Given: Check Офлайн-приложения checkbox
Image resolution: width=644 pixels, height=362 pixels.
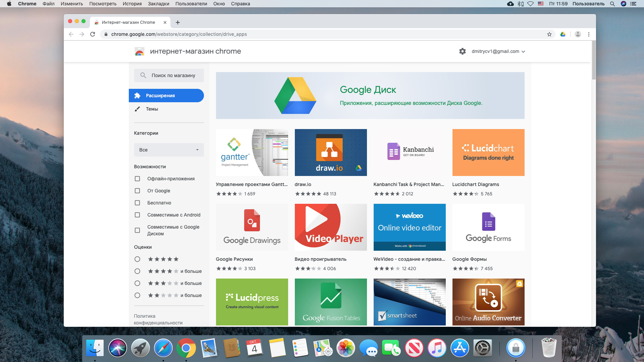Looking at the screenshot, I should point(137,179).
